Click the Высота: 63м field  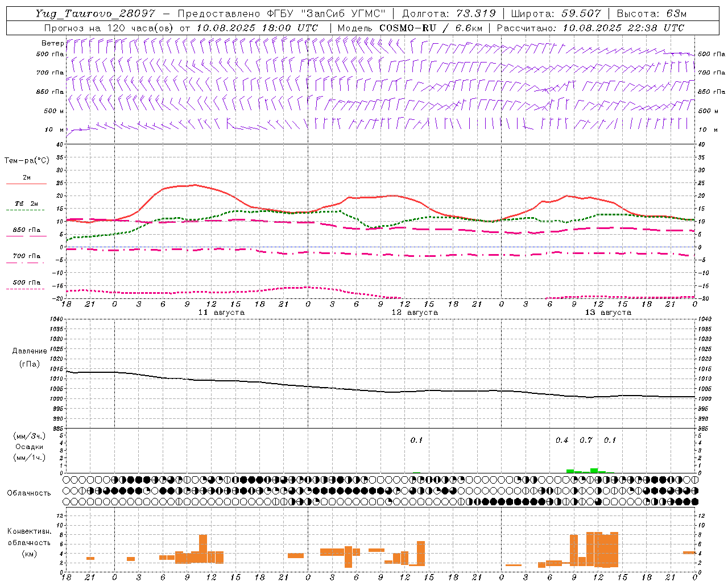click(651, 14)
